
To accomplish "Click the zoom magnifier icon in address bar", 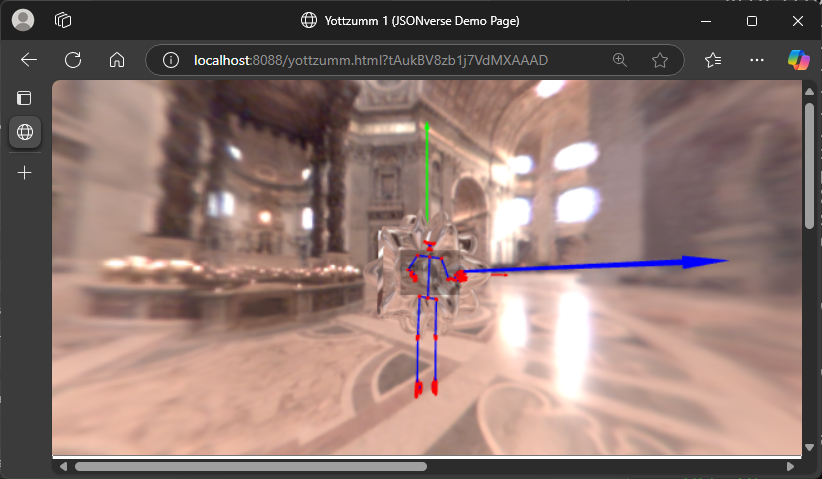I will coord(620,60).
